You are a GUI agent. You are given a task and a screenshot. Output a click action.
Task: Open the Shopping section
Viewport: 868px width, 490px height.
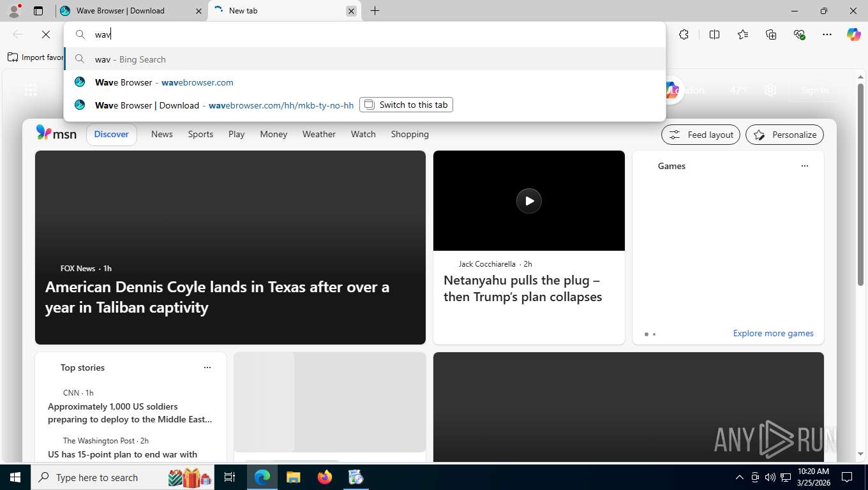(410, 134)
